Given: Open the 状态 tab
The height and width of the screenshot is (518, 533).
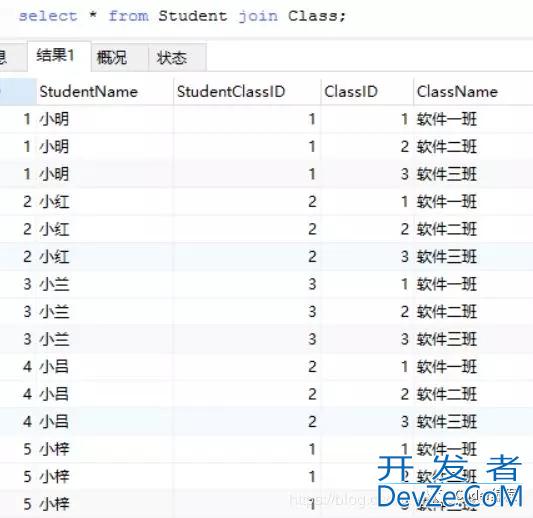Looking at the screenshot, I should click(177, 57).
